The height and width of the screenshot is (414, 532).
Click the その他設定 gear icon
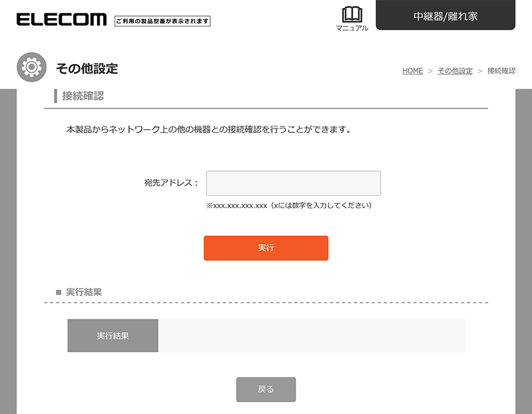tap(31, 68)
